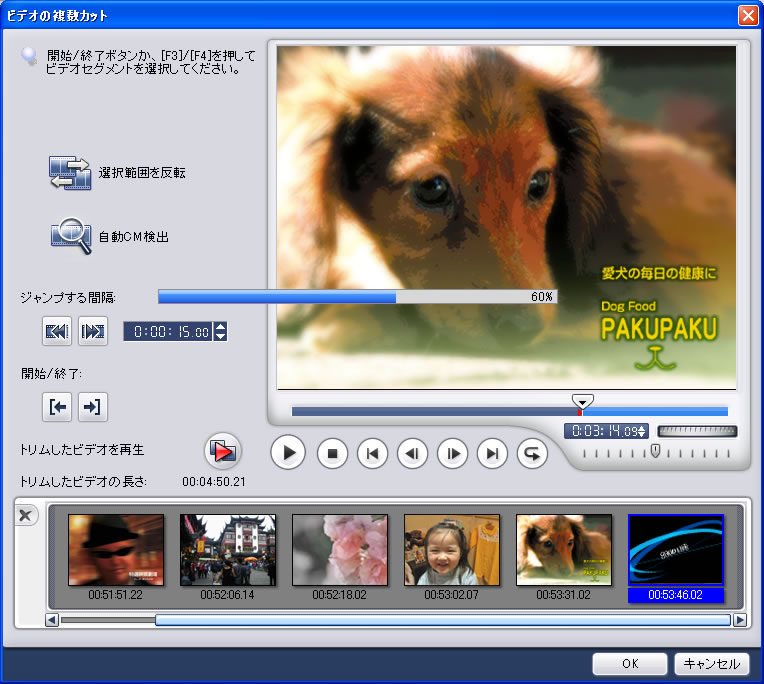Step back one frame
The width and height of the screenshot is (764, 684).
pyautogui.click(x=412, y=454)
